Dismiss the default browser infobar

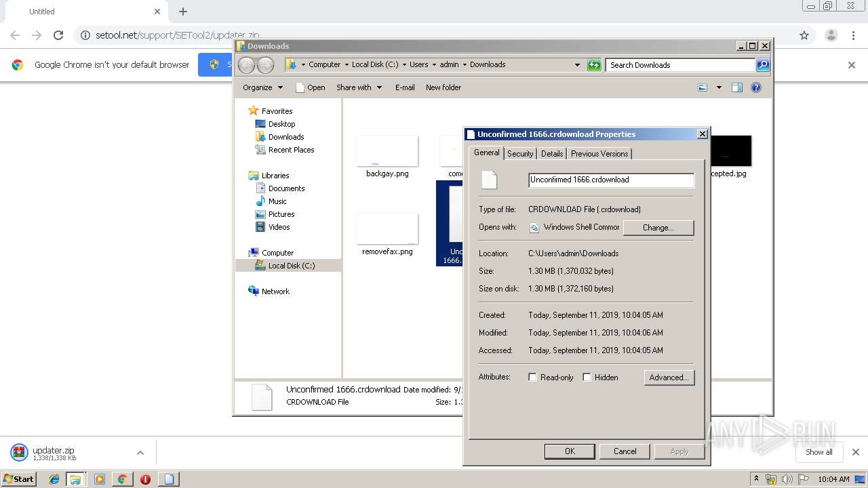(852, 65)
